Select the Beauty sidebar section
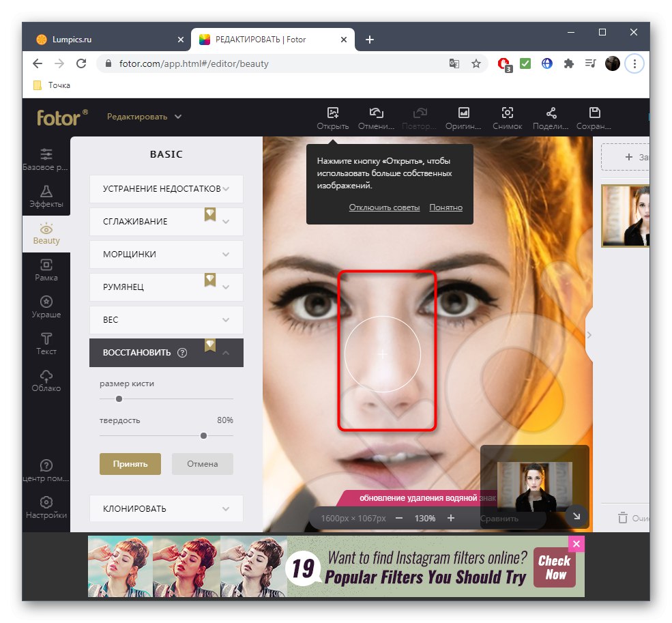Screen dimensions: 672x623 tap(46, 233)
